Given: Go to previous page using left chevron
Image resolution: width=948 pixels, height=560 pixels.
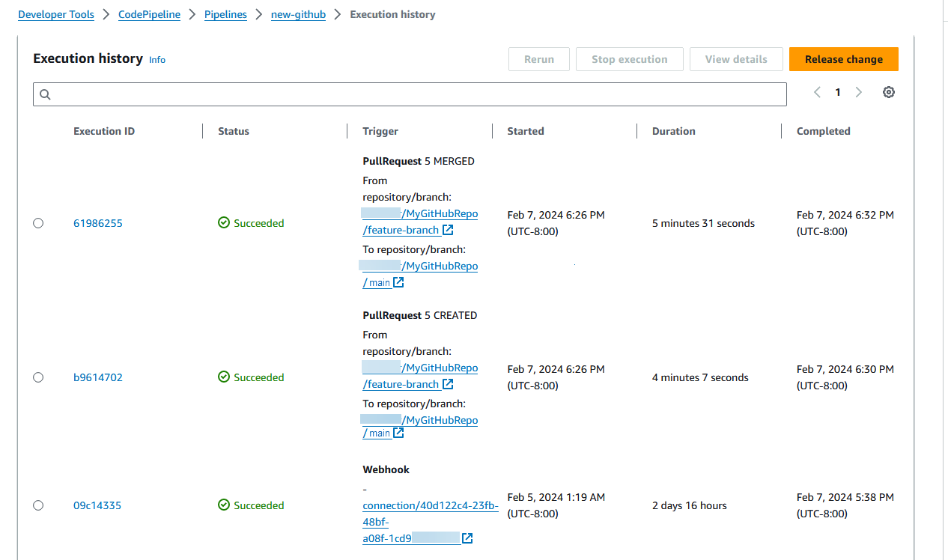Looking at the screenshot, I should [817, 91].
